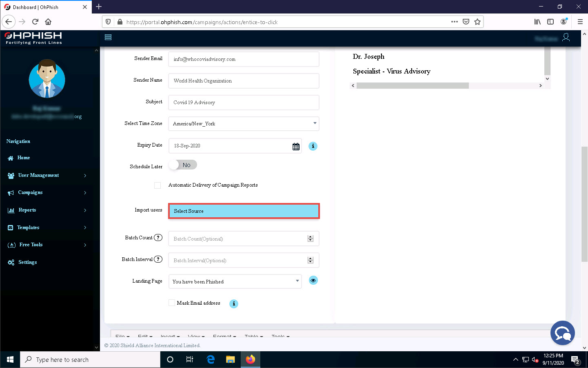This screenshot has width=588, height=368.
Task: Preview the landing page with the eye icon
Action: point(313,281)
